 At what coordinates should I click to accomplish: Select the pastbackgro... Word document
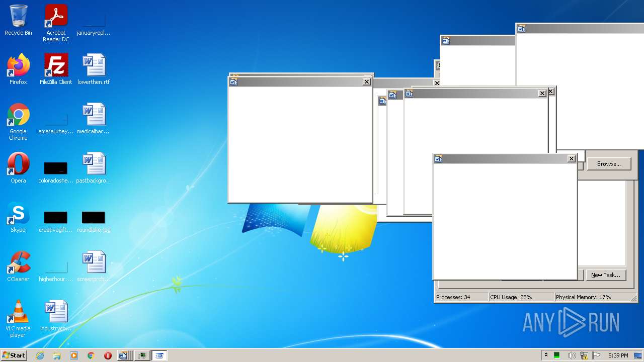pos(94,168)
